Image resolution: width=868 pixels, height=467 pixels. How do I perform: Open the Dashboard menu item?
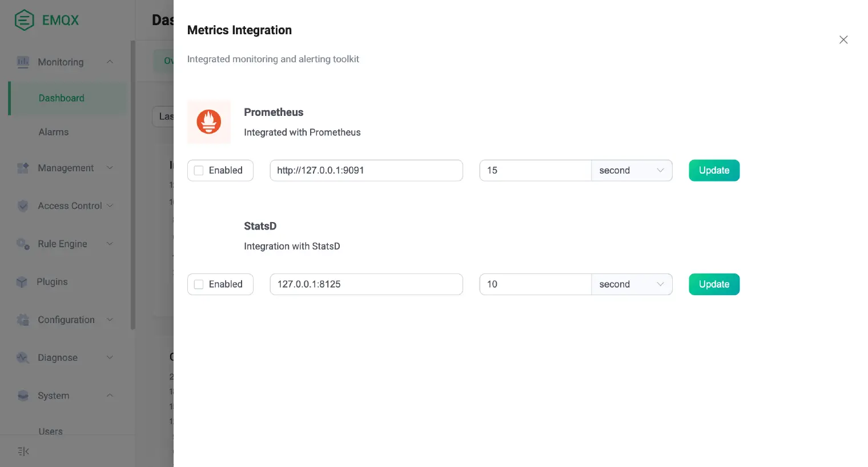[x=68, y=98]
